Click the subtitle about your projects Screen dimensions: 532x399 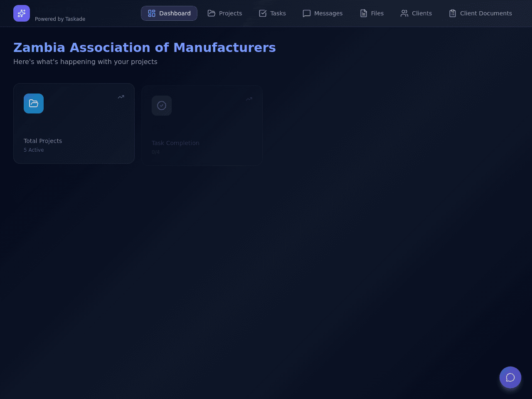(x=85, y=62)
